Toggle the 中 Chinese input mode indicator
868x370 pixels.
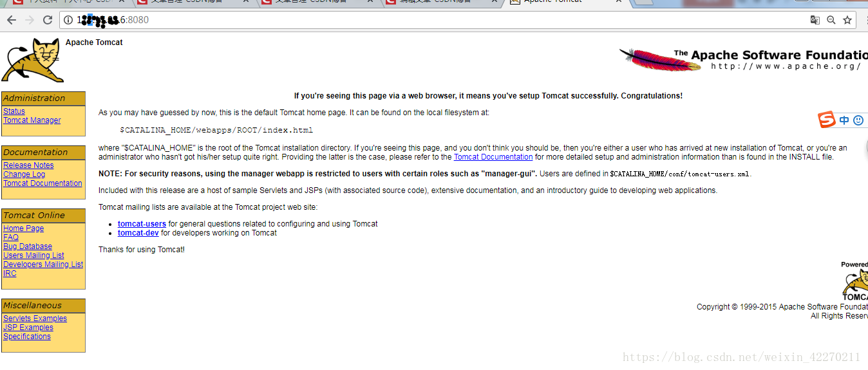click(x=844, y=120)
